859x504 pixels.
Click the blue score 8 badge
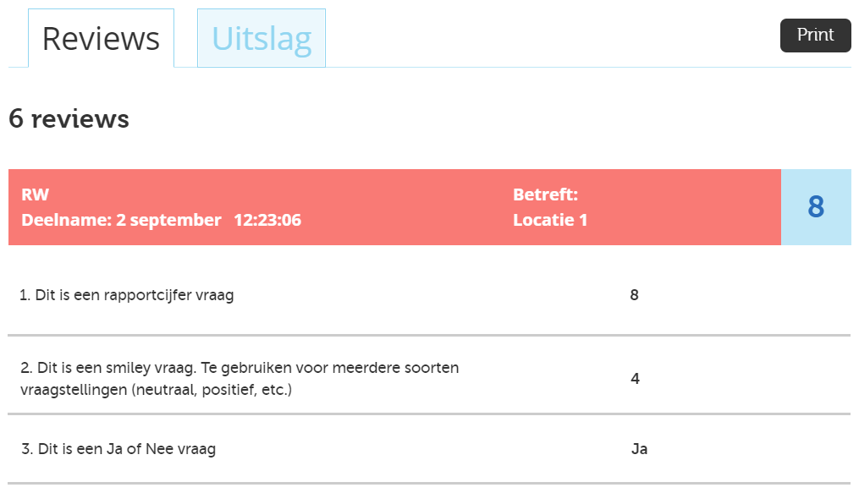816,206
